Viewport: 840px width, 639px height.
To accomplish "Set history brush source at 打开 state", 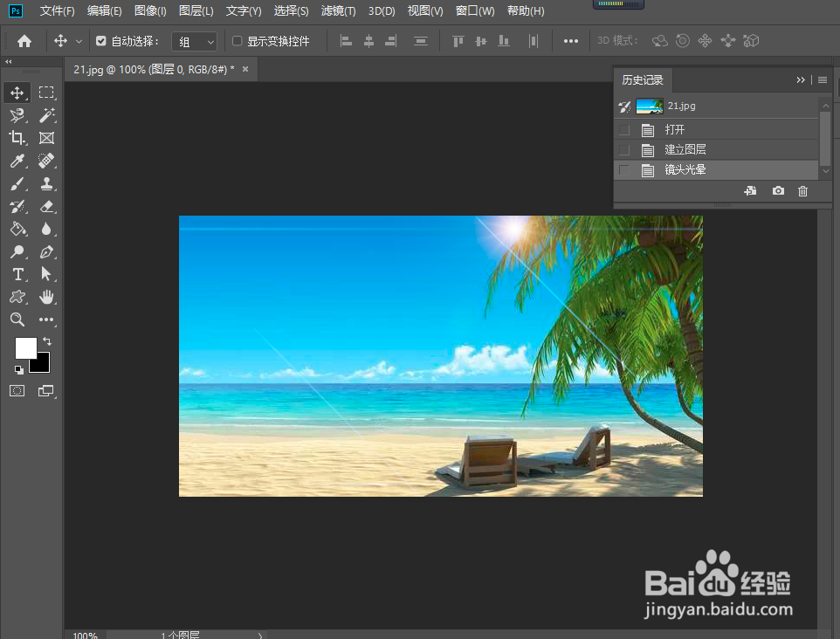I will 624,129.
